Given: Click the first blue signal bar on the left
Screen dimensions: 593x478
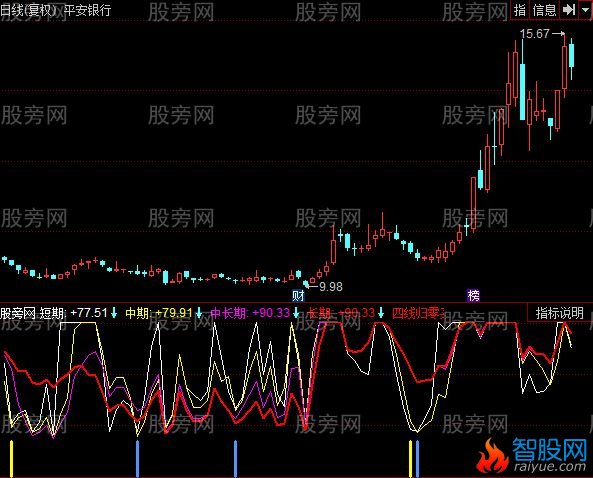Looking at the screenshot, I should pos(137,458).
